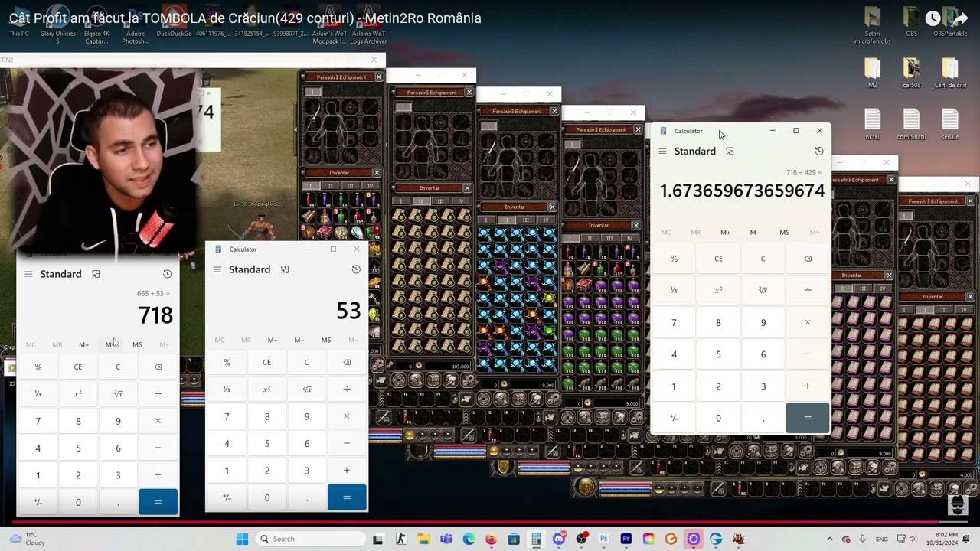
Task: Click equals in the 718 calculator
Action: tap(158, 502)
